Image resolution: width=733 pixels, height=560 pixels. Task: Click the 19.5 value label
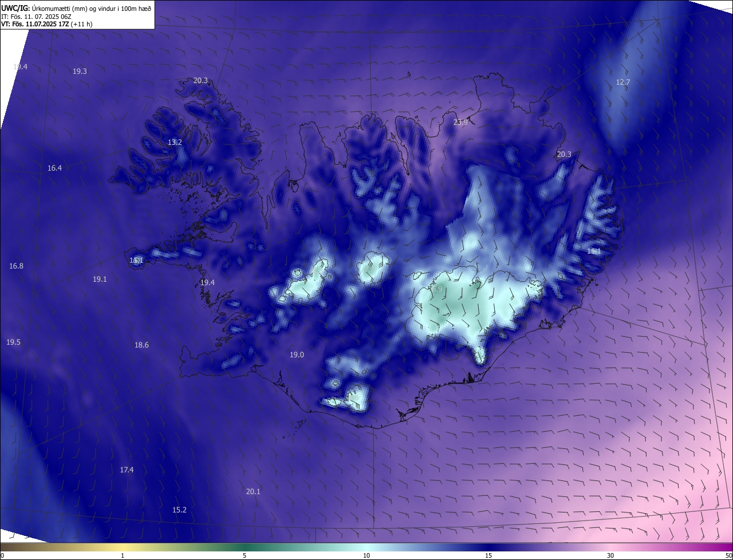tap(13, 342)
